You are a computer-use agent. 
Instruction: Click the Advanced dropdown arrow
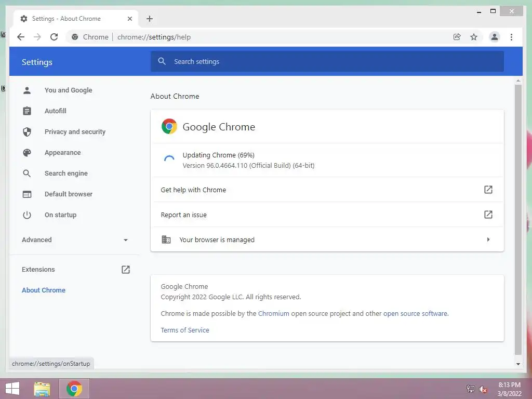coord(126,240)
